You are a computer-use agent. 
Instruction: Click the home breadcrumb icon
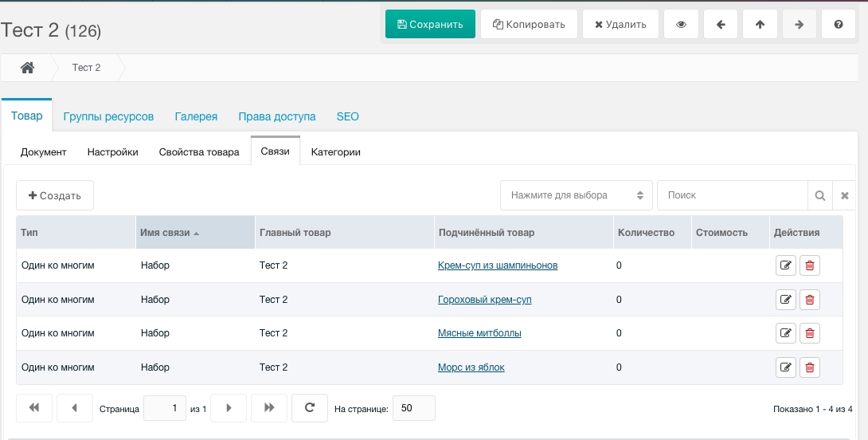[x=27, y=68]
